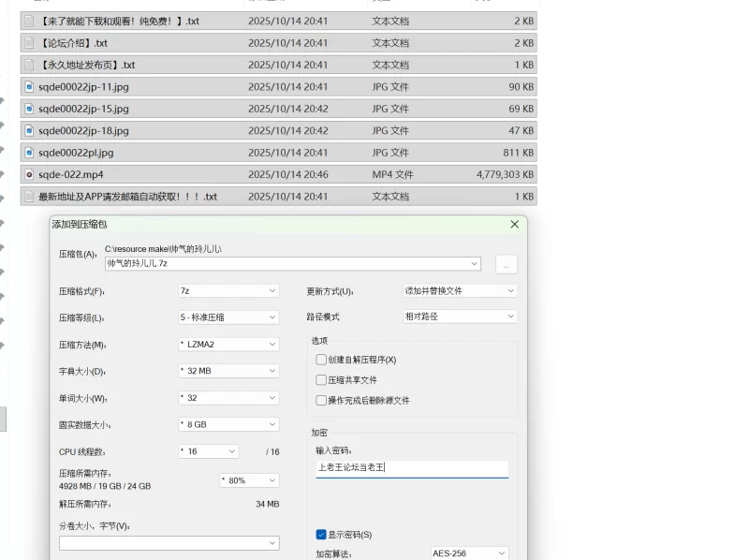Enable 创建自解压程序 checkbox
This screenshot has height=560, width=749.
pyautogui.click(x=322, y=360)
